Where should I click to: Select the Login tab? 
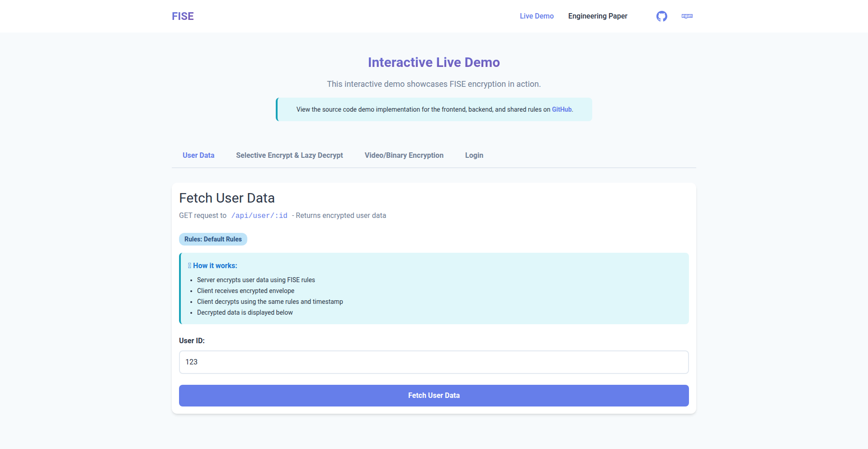tap(474, 155)
